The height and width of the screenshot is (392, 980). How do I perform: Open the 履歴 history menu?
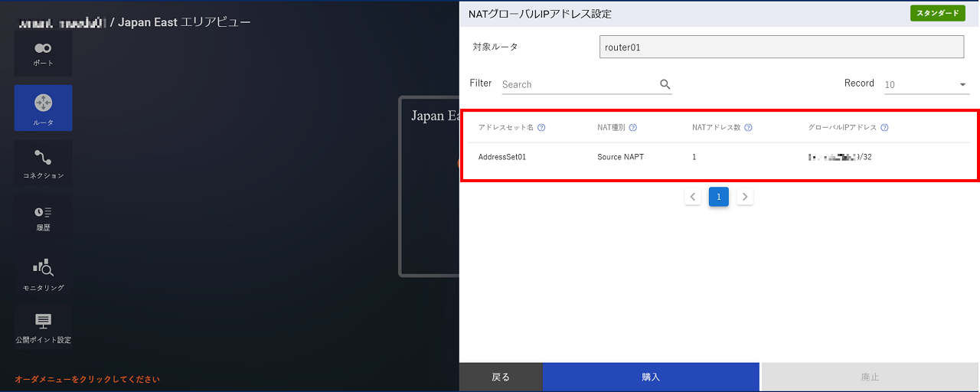tap(43, 217)
